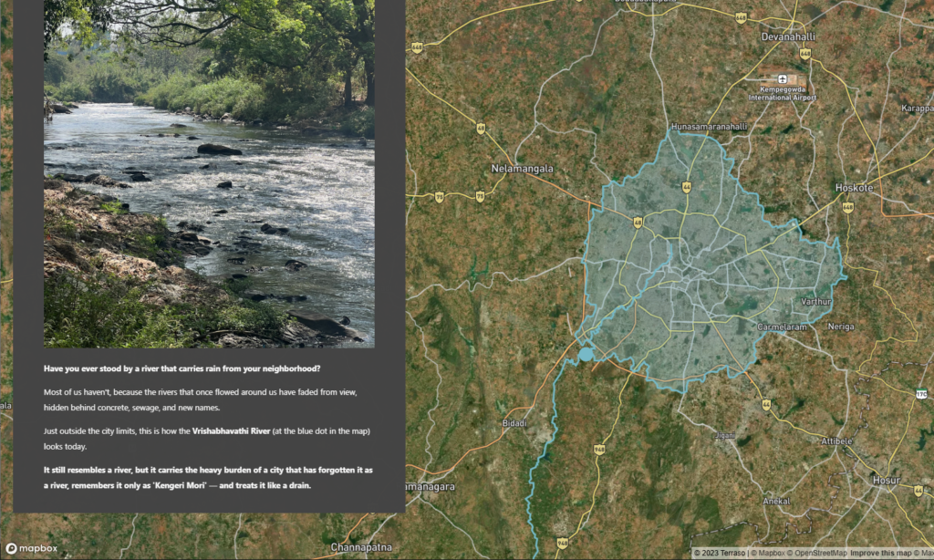Image resolution: width=934 pixels, height=560 pixels.
Task: Click the river photograph in the sidebar
Action: click(208, 173)
